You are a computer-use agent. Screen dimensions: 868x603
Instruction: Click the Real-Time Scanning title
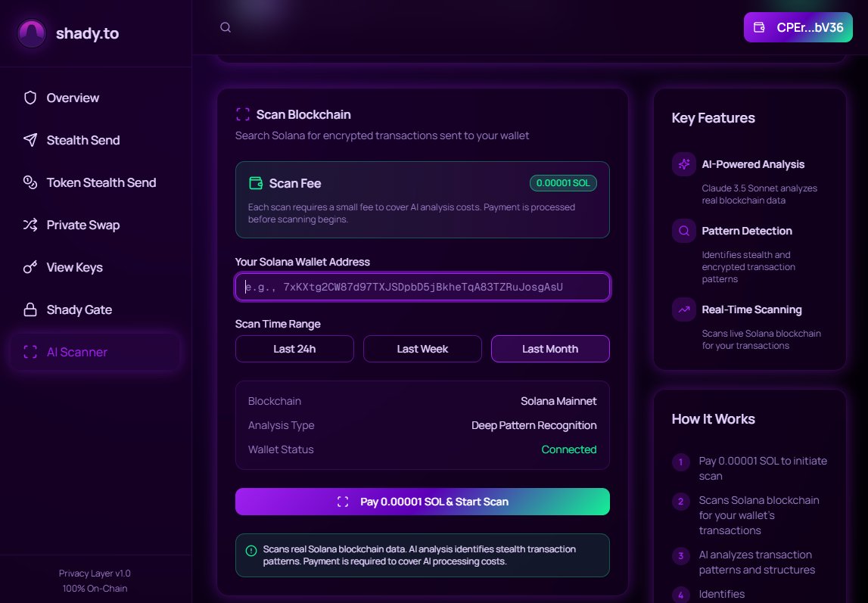pyautogui.click(x=751, y=309)
